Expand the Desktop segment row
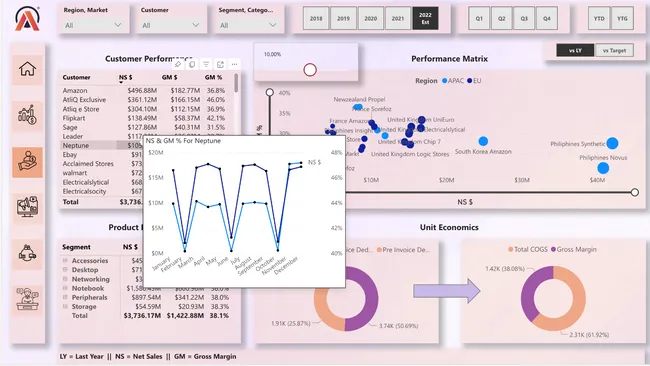Viewport: 650px width, 366px height. 65,270
